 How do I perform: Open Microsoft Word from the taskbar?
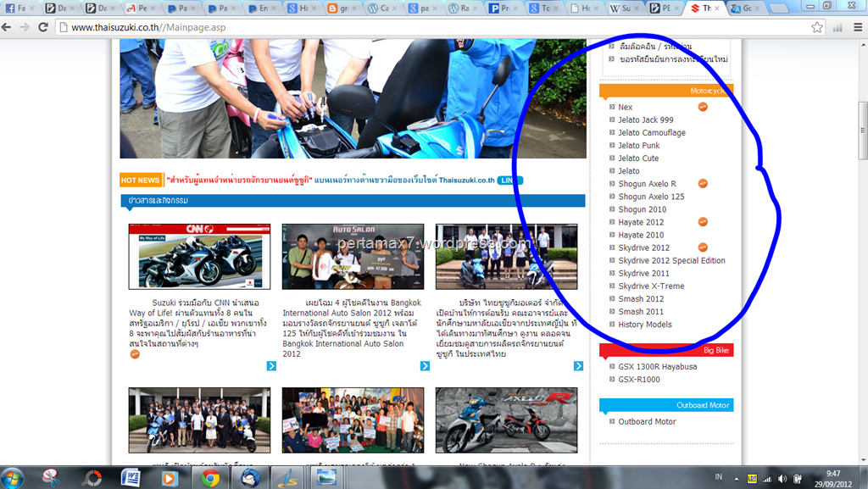pyautogui.click(x=131, y=478)
